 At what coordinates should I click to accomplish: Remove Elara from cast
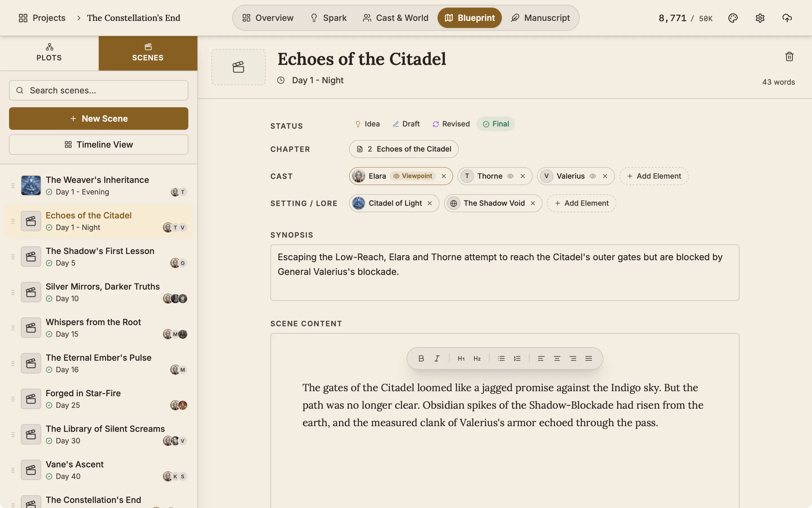click(x=443, y=176)
